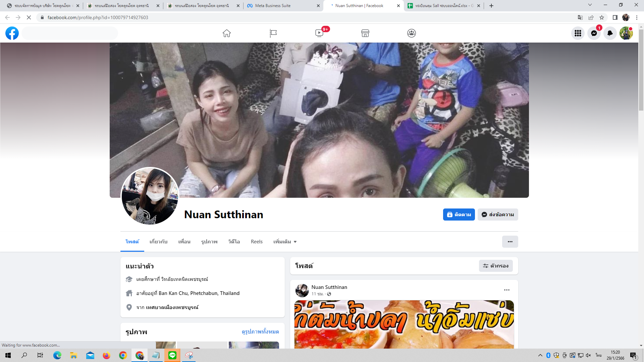
Task: Bookmark this page with star icon
Action: pos(602,17)
